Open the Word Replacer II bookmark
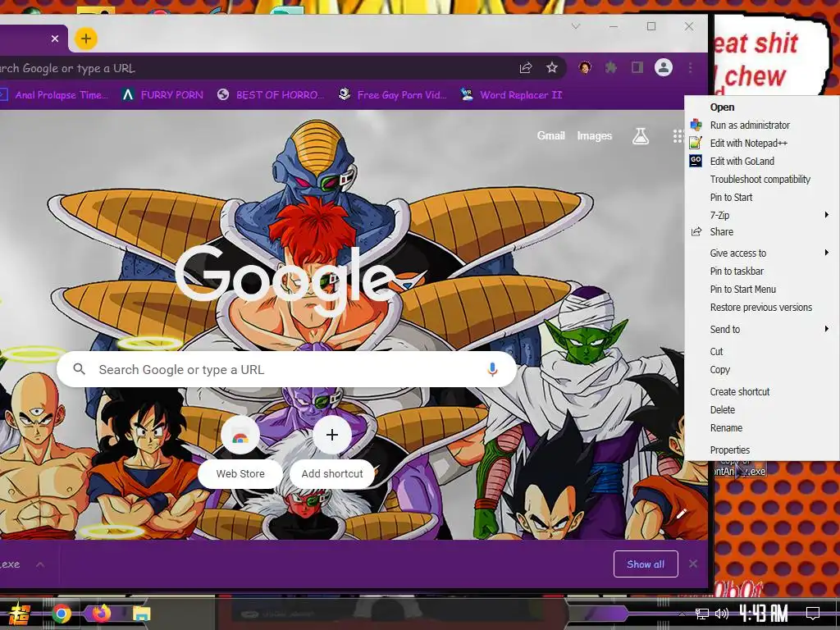840x630 pixels. pyautogui.click(x=512, y=95)
